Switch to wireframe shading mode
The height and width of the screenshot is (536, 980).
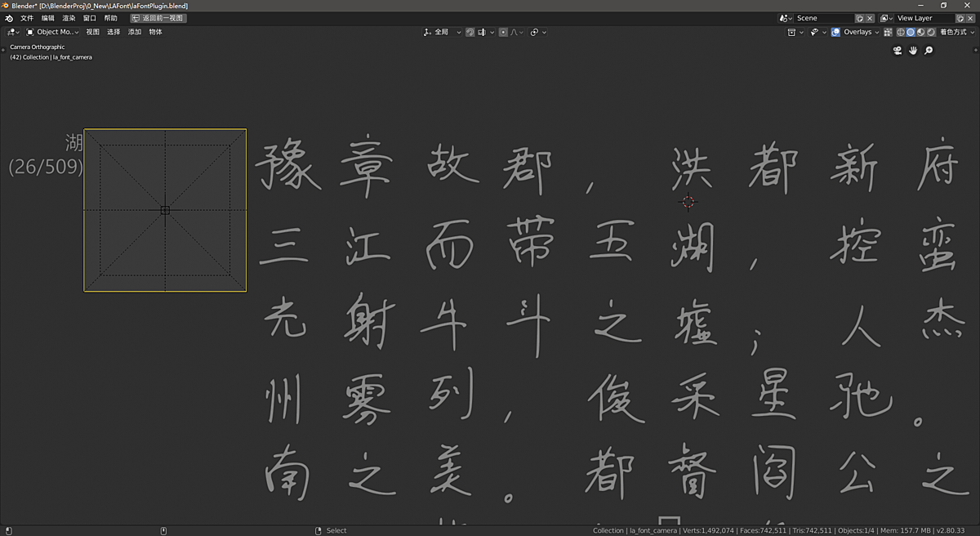tap(901, 32)
